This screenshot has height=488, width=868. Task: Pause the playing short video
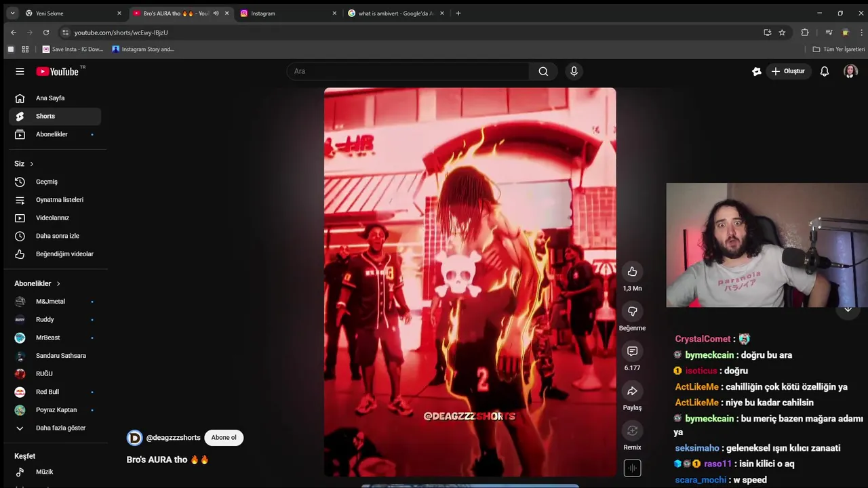tap(470, 282)
